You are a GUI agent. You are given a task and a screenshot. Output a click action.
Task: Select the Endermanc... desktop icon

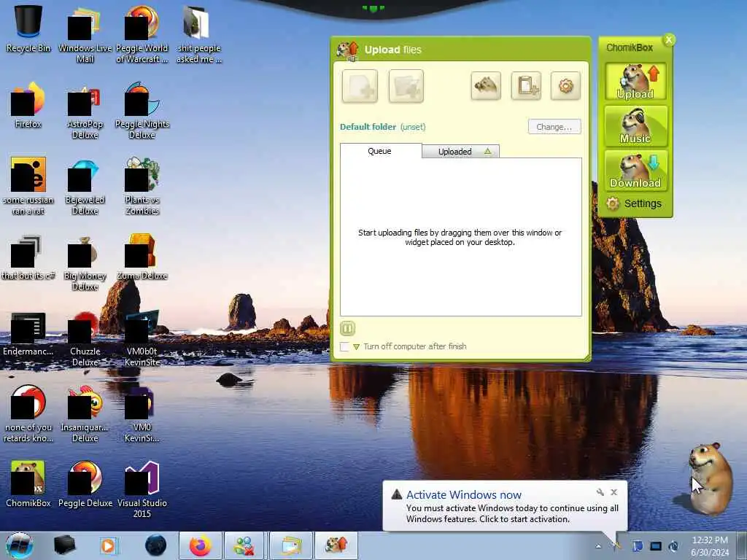tap(28, 333)
